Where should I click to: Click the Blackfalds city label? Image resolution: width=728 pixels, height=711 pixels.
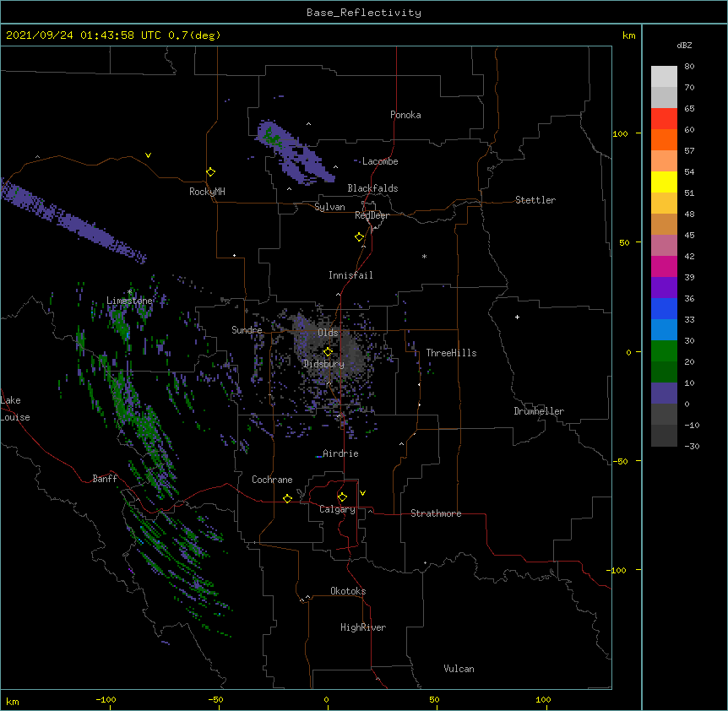coord(372,188)
